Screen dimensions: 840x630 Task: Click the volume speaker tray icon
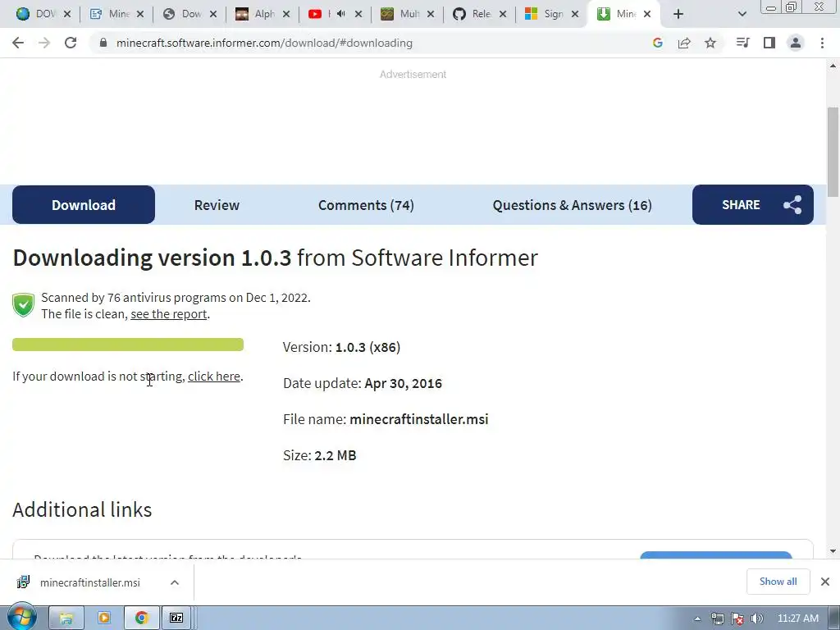tap(756, 619)
